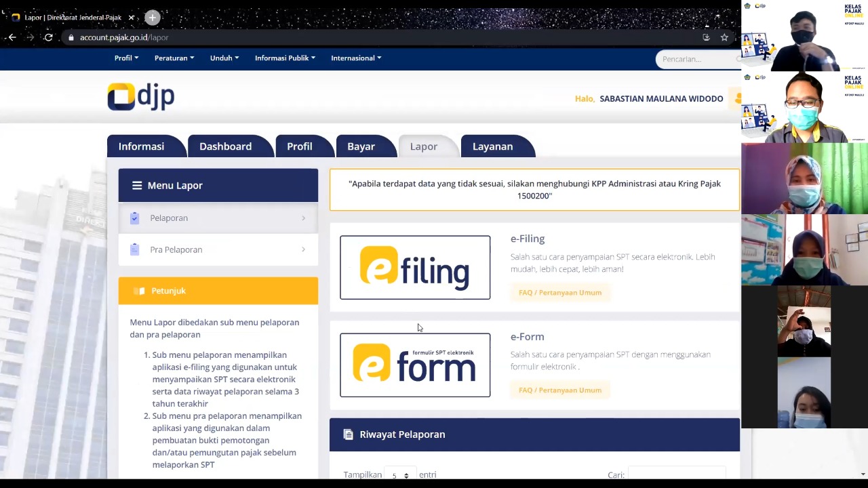Open the e-Filing application logo
The height and width of the screenshot is (488, 868).
(414, 268)
